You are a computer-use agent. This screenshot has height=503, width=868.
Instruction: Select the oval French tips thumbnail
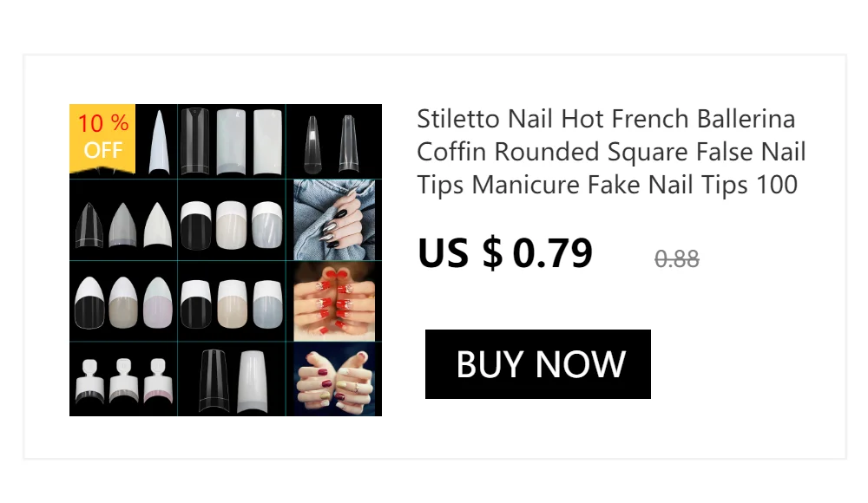pos(123,302)
